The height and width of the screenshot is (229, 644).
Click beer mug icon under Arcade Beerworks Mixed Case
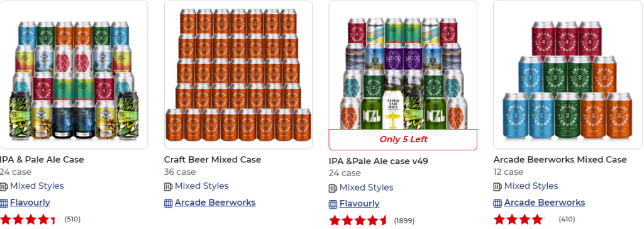tap(498, 187)
